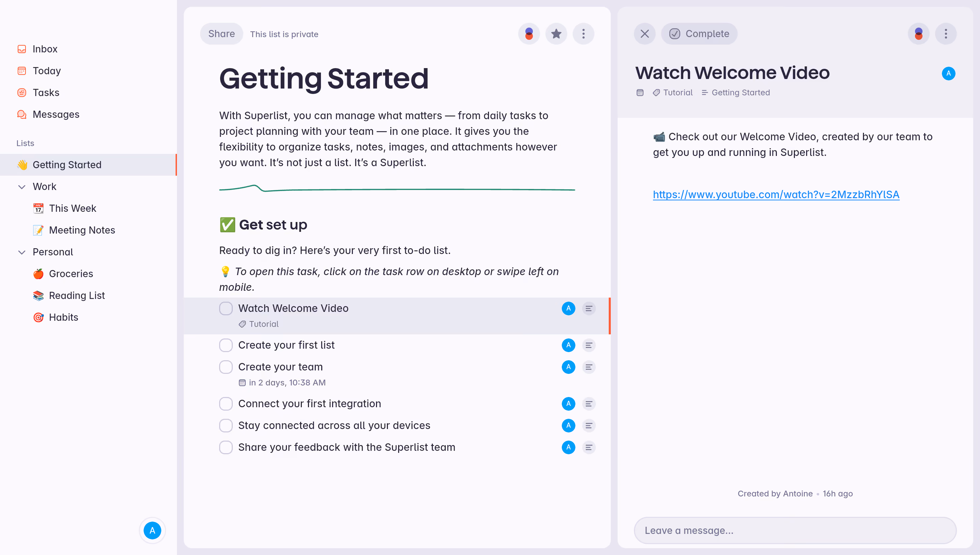The image size is (980, 555).
Task: Collapse the Work folder chevron
Action: coord(22,187)
